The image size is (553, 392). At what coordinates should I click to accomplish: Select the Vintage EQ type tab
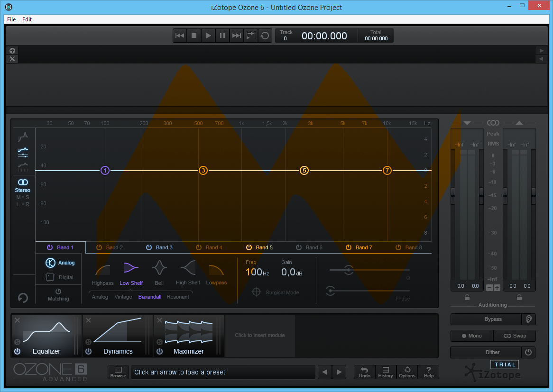click(x=123, y=297)
